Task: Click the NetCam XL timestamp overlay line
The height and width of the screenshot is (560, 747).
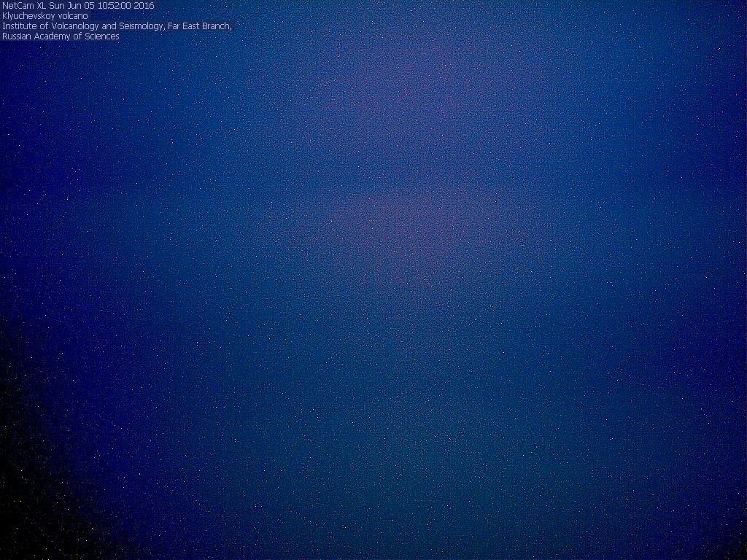Action: coord(78,6)
